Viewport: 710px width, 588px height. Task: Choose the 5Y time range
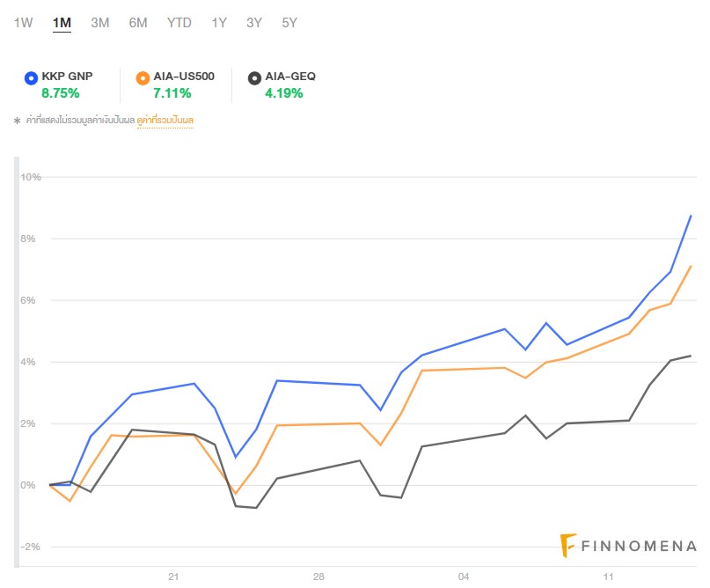click(289, 23)
